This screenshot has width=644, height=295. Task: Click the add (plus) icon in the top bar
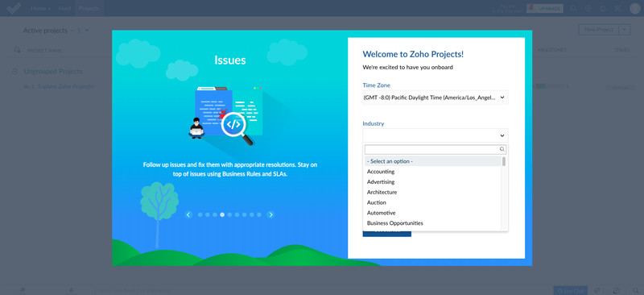pos(588,8)
